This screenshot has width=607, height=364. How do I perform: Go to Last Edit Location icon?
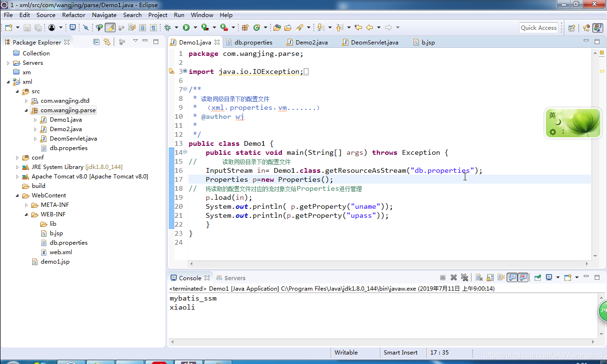point(358,27)
